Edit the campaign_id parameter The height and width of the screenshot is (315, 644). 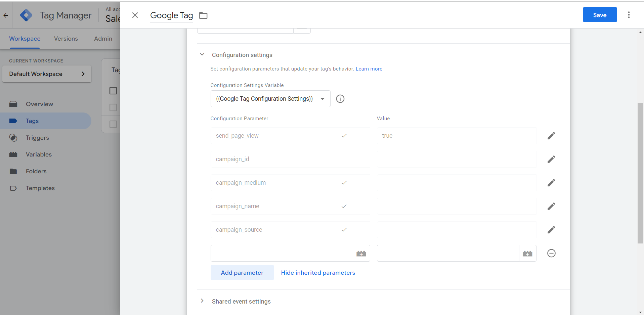[551, 159]
